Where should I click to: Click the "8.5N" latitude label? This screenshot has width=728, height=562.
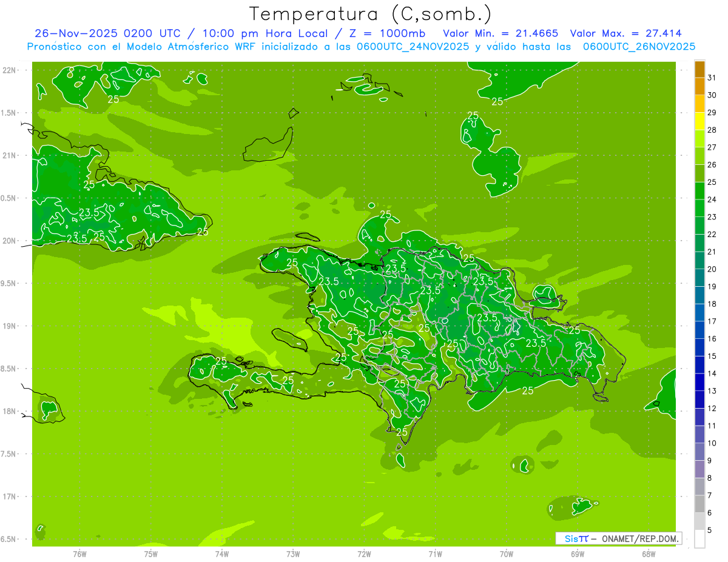coord(8,369)
